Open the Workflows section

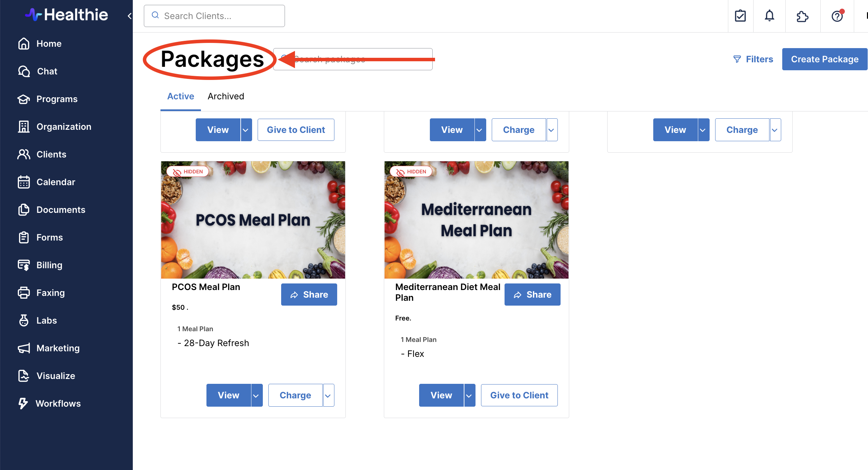click(x=58, y=404)
